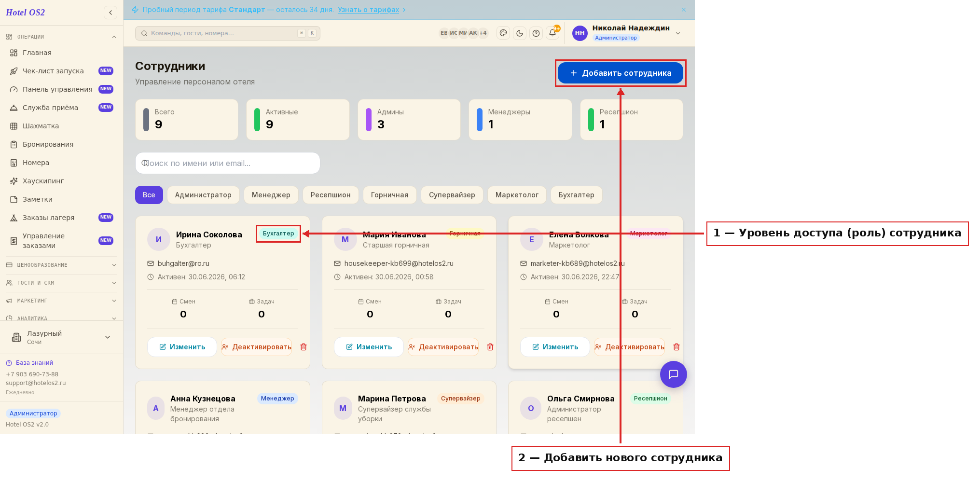The image size is (980, 482).
Task: Open Номера in the sidebar
Action: pos(62,163)
